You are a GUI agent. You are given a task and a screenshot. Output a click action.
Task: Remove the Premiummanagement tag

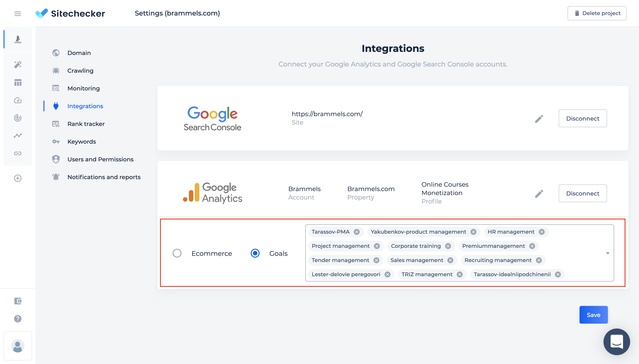[x=532, y=246]
